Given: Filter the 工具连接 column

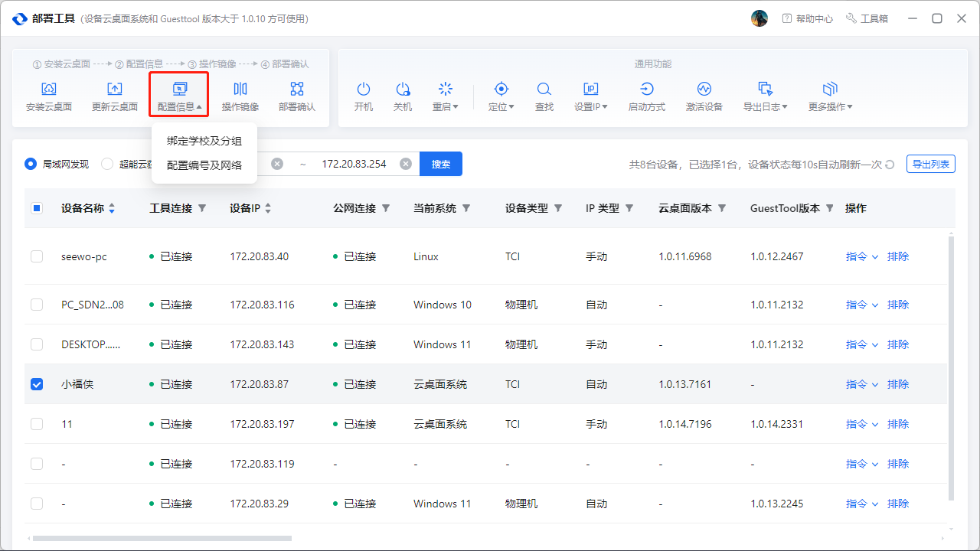Looking at the screenshot, I should (x=202, y=208).
